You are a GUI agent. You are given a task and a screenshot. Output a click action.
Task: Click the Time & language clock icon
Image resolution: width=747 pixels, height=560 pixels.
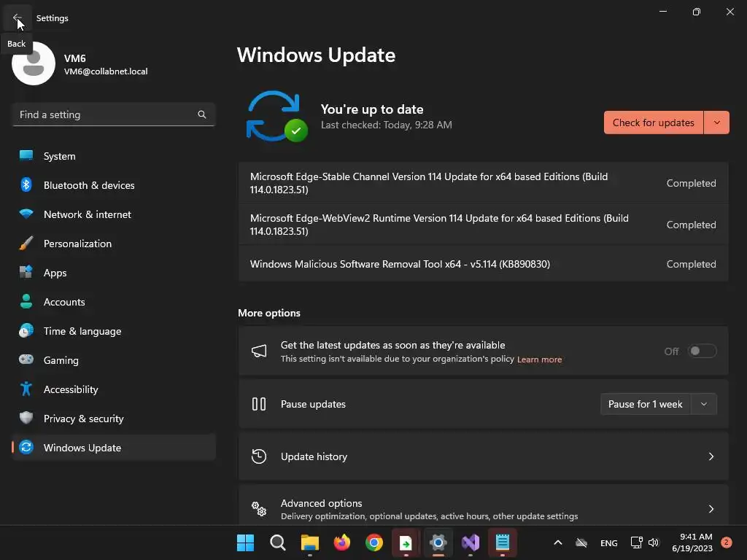pyautogui.click(x=26, y=330)
